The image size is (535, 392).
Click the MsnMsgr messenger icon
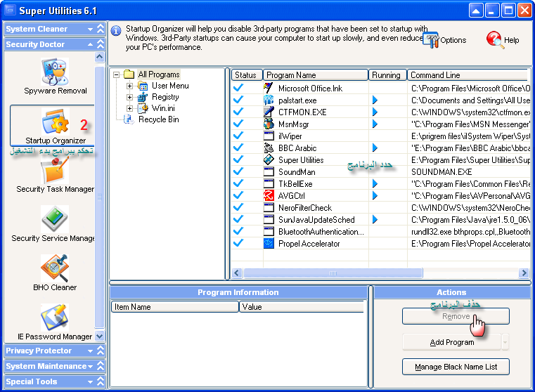click(269, 124)
